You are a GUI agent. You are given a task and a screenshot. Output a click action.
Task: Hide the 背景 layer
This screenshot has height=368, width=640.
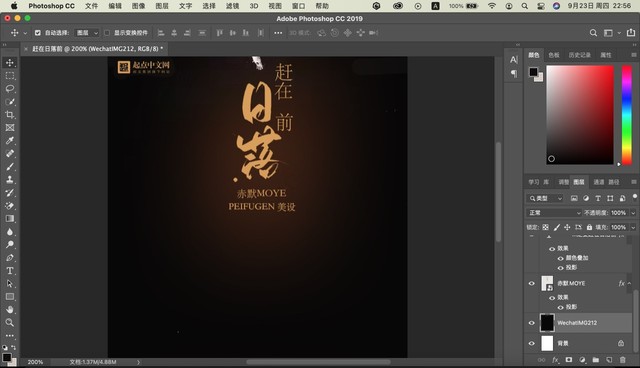click(531, 344)
